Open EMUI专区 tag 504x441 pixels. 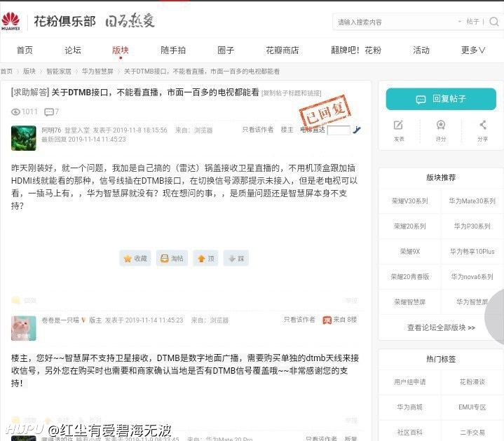(x=472, y=407)
